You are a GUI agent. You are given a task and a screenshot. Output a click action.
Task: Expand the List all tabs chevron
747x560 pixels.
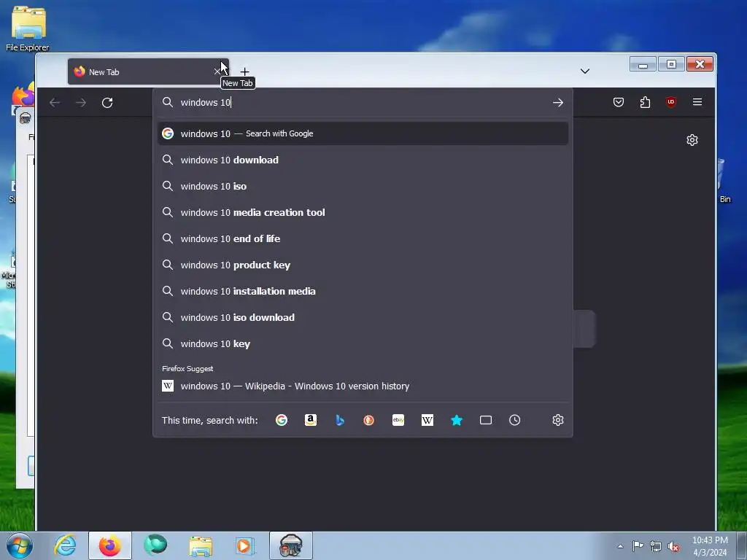pos(585,71)
